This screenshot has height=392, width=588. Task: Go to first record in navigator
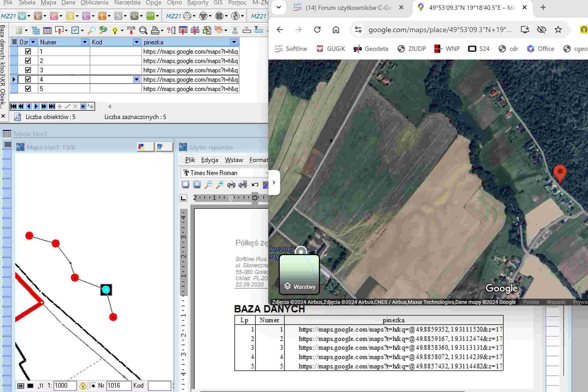click(x=13, y=106)
